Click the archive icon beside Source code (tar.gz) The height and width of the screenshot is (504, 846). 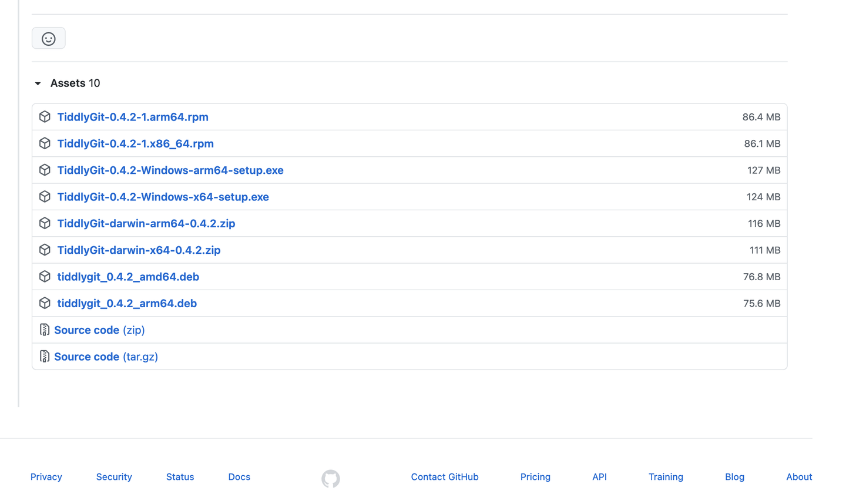click(x=45, y=356)
